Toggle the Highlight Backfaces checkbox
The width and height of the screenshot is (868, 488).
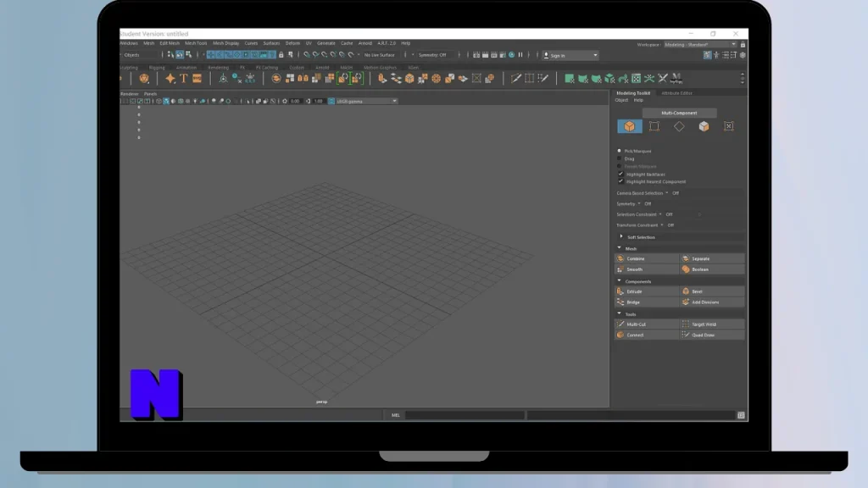click(x=620, y=174)
